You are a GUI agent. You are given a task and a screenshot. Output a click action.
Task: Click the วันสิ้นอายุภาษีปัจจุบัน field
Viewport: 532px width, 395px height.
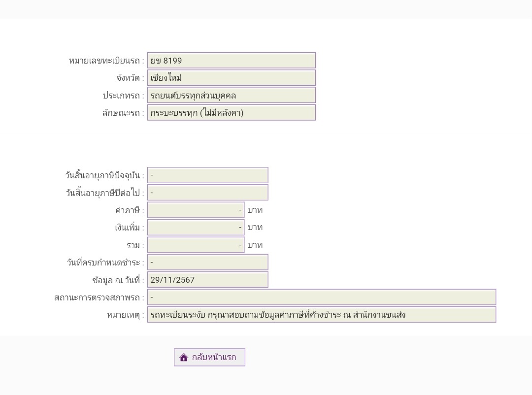point(207,175)
